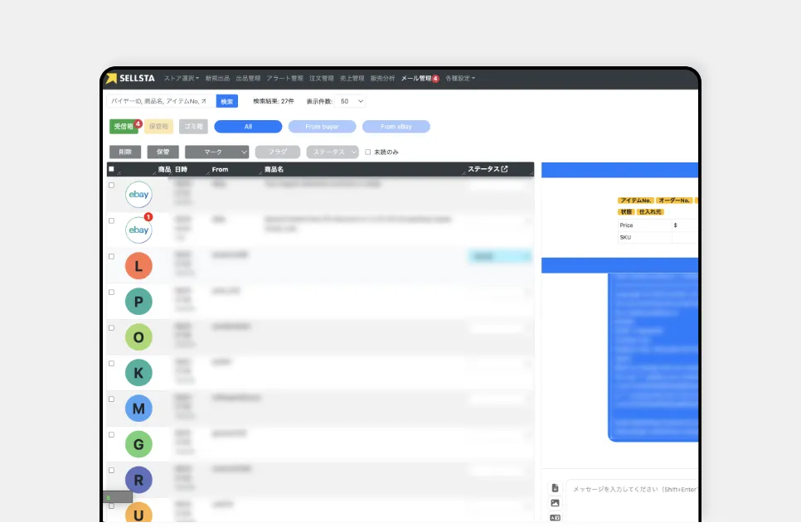Select the 'M' sender avatar
Viewport: 801px width, 532px height.
pyautogui.click(x=138, y=409)
